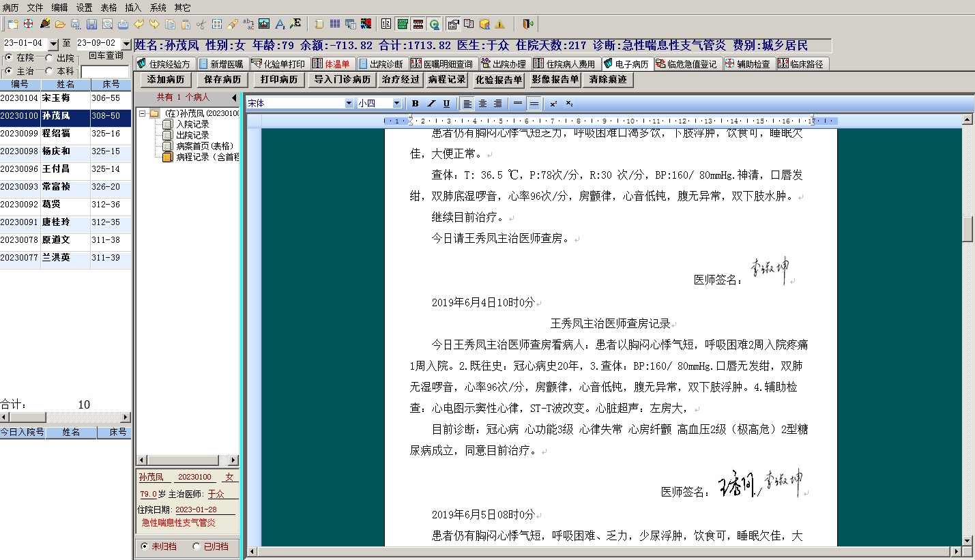Screen dimensions: 975x560
Task: Click the Bold formatting icon
Action: pyautogui.click(x=415, y=104)
